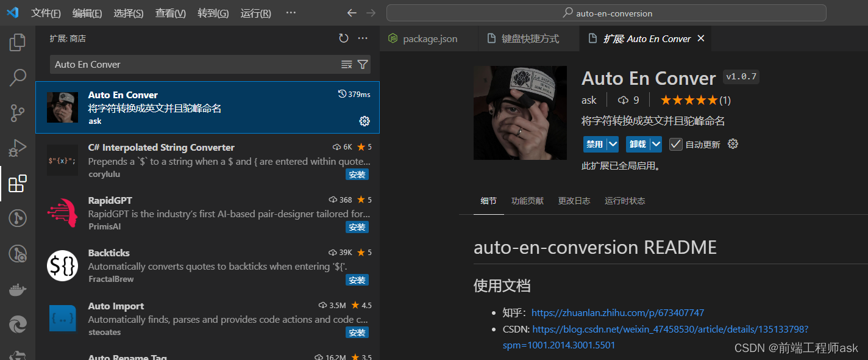Open the Search view

(x=17, y=77)
